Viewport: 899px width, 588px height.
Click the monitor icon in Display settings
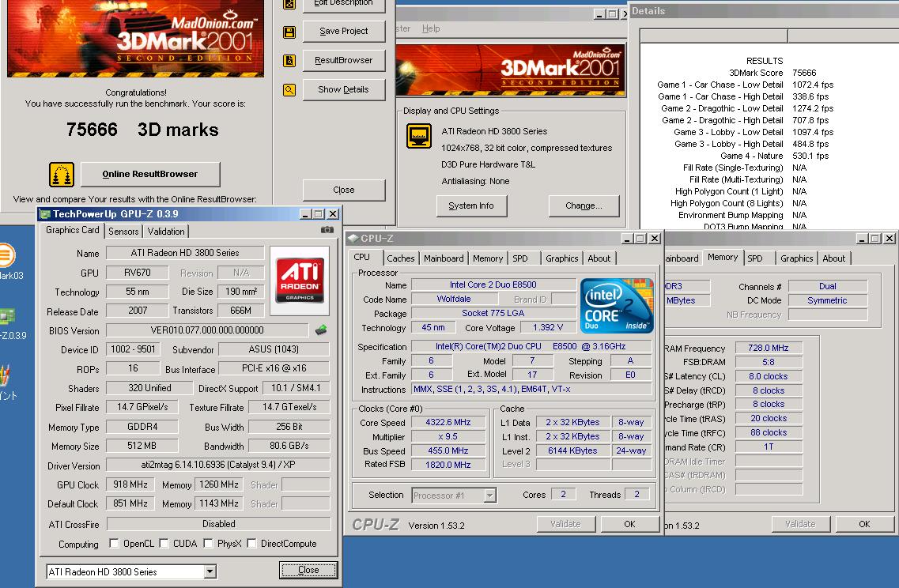tap(419, 137)
